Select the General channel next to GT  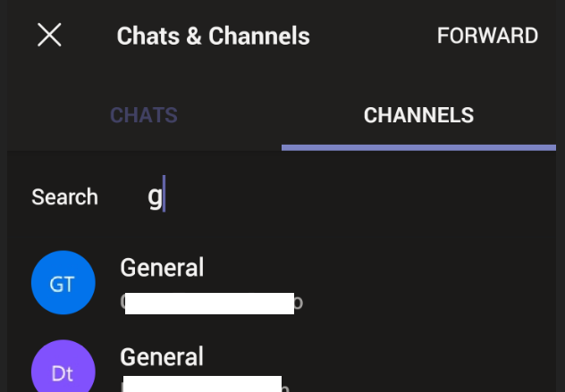click(x=162, y=267)
